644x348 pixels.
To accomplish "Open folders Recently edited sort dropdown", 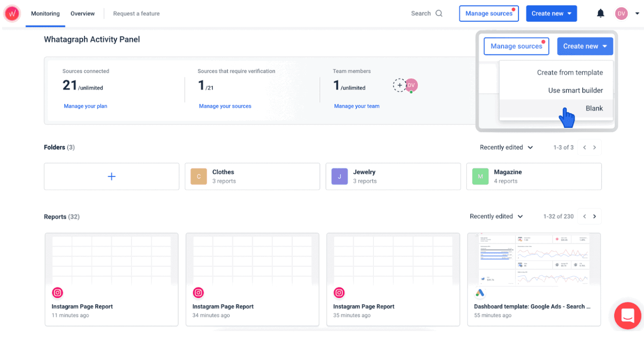I will [506, 148].
